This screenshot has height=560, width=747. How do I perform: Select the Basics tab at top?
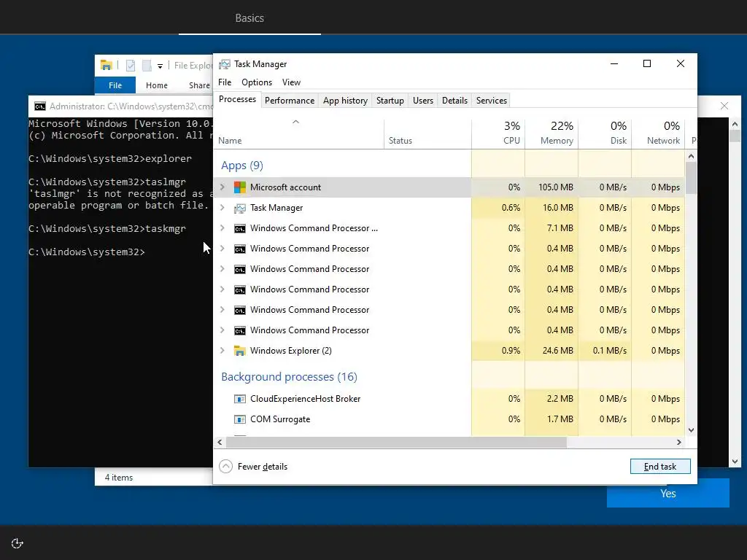click(x=249, y=17)
